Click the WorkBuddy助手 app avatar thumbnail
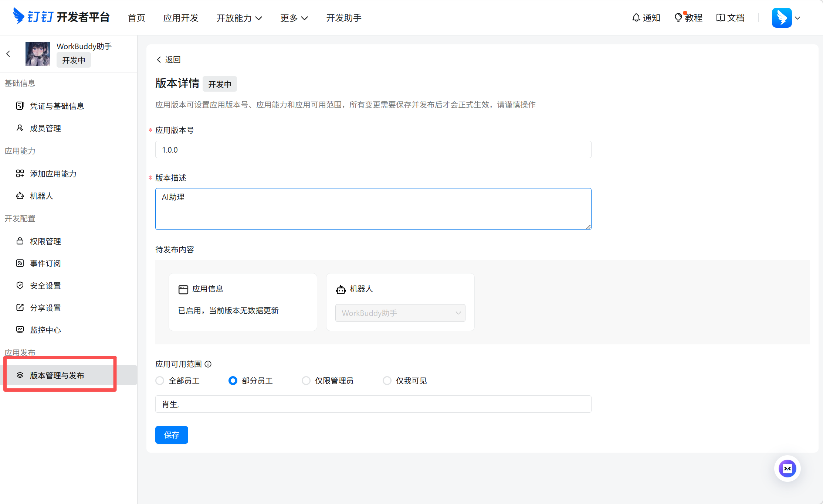 [38, 54]
